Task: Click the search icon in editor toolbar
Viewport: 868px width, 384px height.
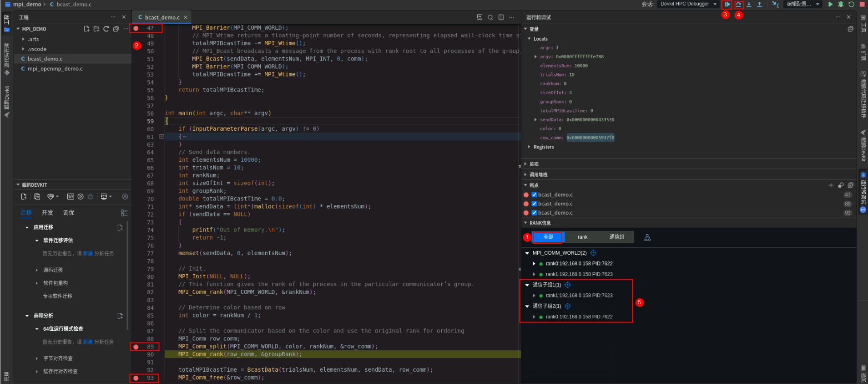Action: pos(490,17)
